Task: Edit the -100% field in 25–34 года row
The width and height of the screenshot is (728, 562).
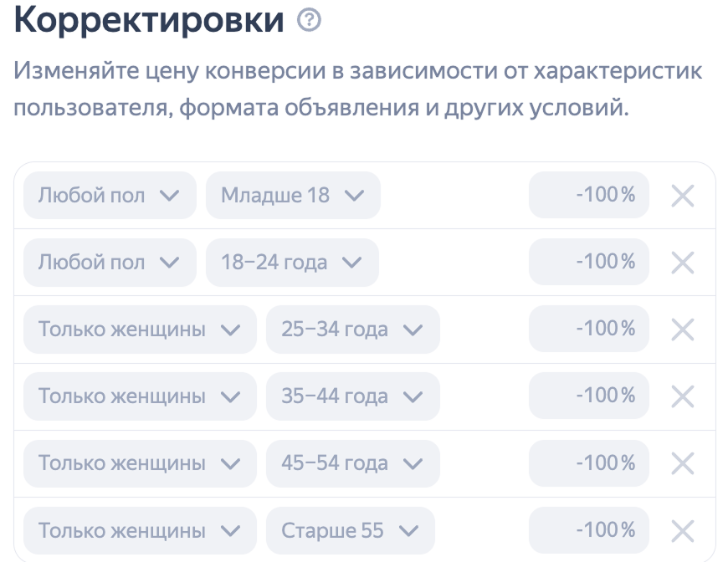Action: [589, 329]
